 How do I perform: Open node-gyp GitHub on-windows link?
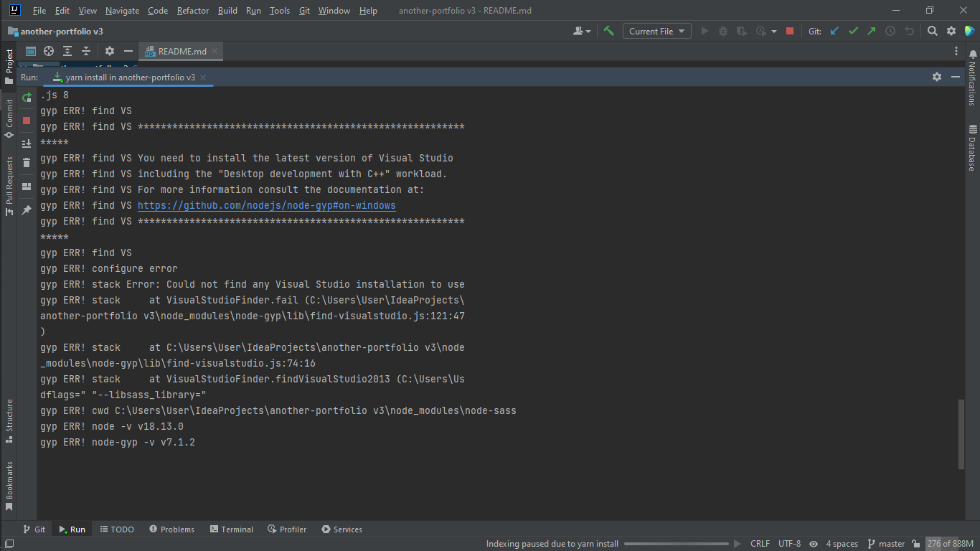tap(267, 205)
